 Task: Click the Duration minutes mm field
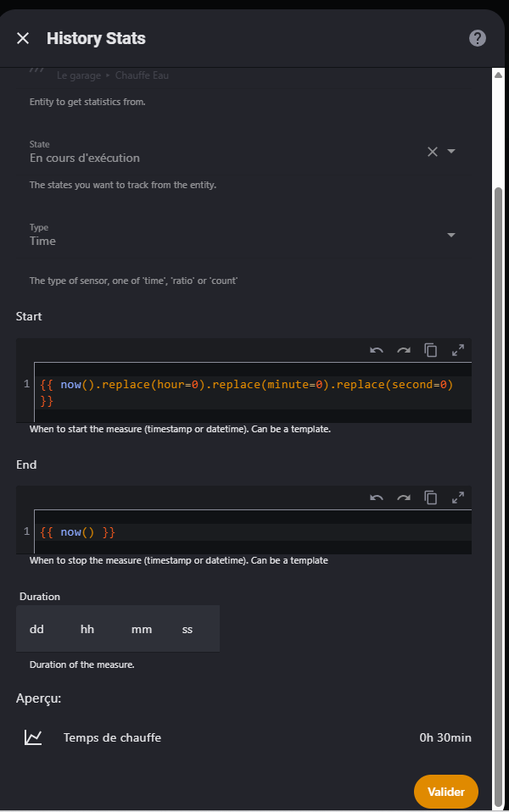click(x=142, y=629)
